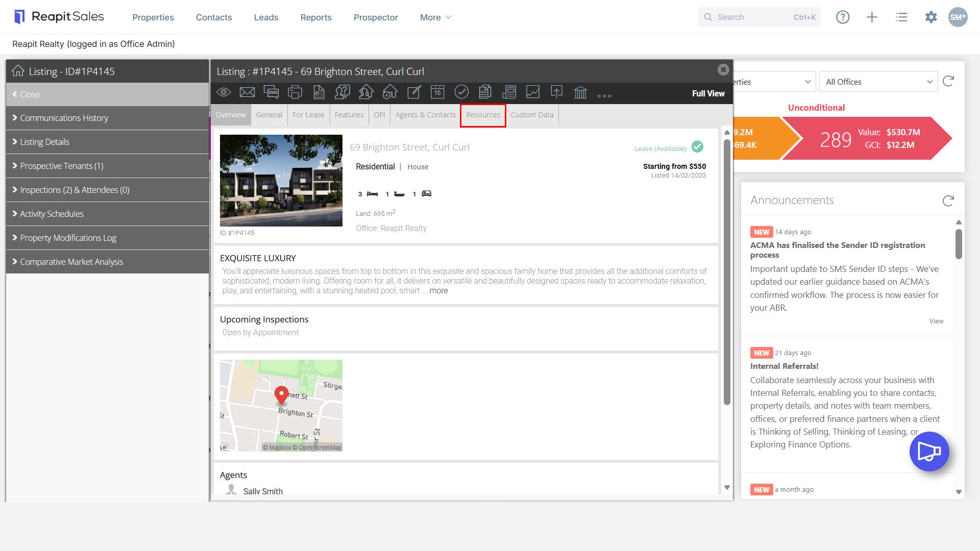Click the green Lease Available status check

(697, 147)
